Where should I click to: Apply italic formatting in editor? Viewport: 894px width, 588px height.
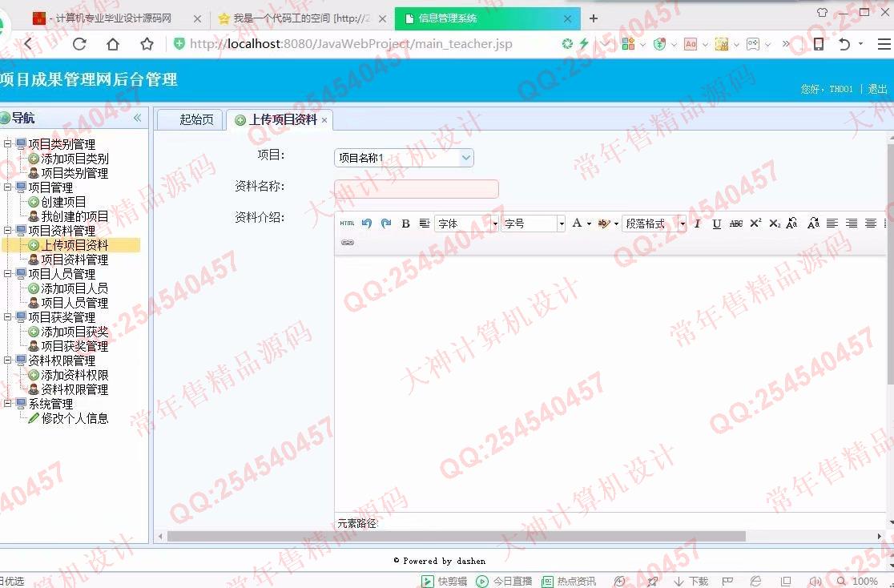coord(697,224)
